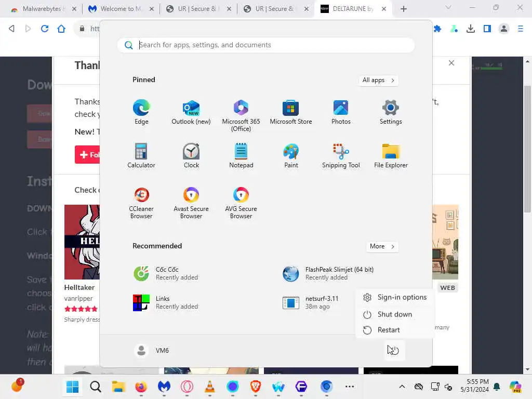Image resolution: width=532 pixels, height=399 pixels.
Task: Toggle browser sidebar panel icon
Action: (487, 29)
